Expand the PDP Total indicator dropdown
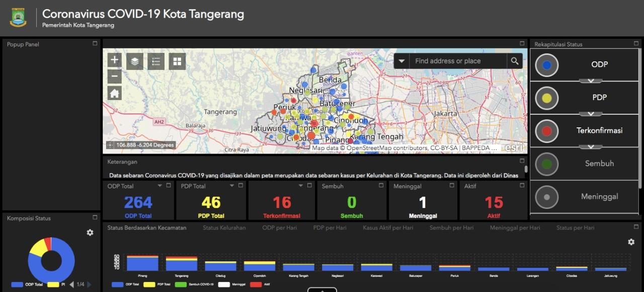 tap(232, 186)
